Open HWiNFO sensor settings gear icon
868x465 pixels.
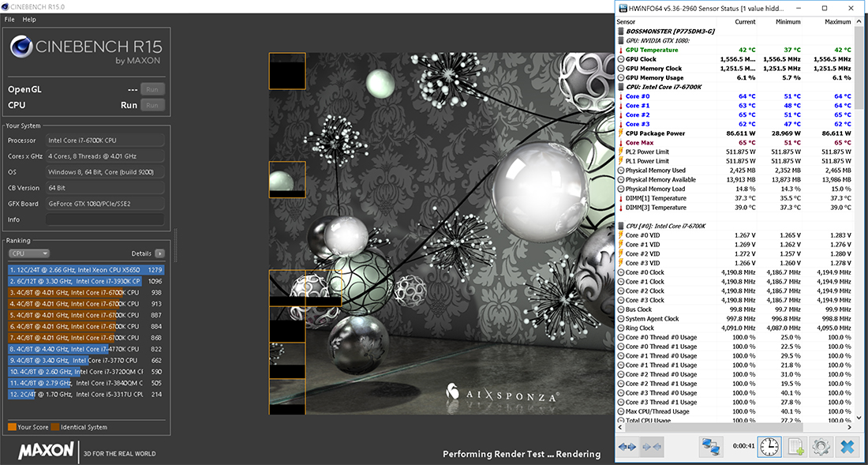[x=821, y=447]
